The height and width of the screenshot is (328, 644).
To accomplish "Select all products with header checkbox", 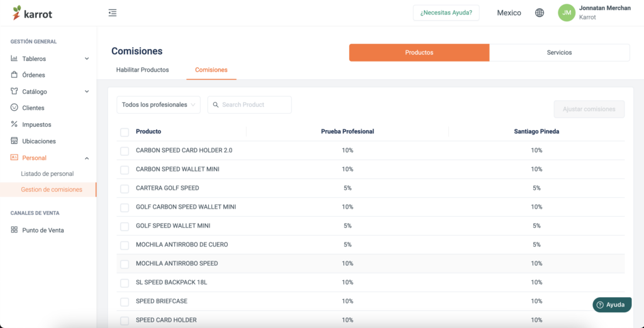I will [125, 132].
